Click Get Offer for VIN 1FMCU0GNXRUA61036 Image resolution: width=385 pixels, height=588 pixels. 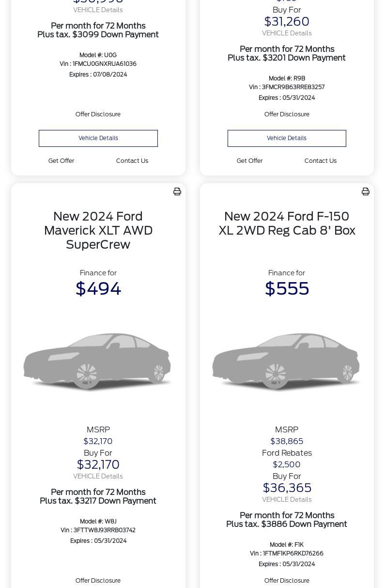pos(61,161)
